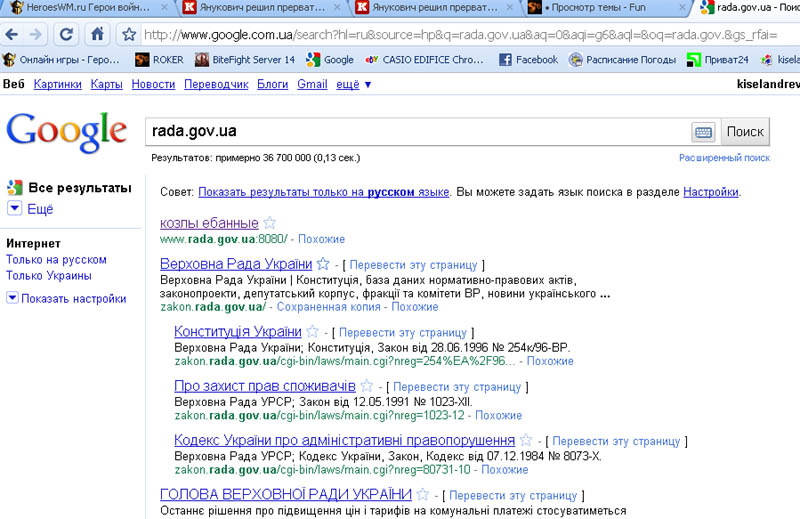Reload the current page

pos(67,34)
